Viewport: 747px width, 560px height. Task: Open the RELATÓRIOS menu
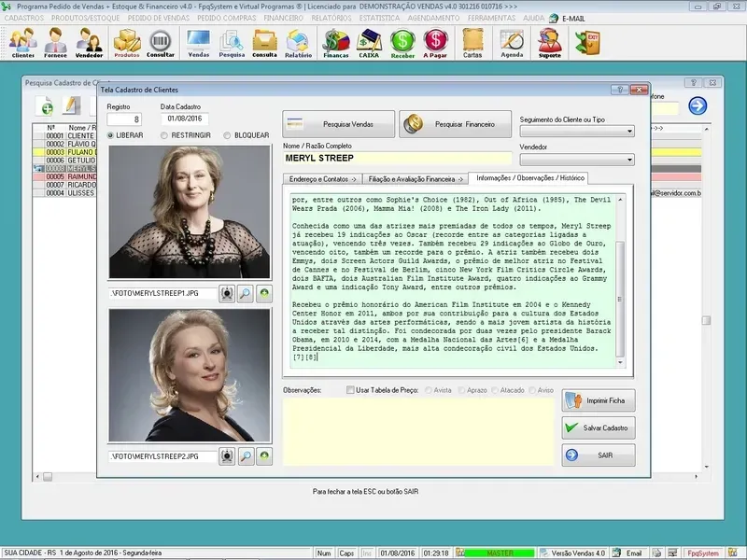tap(331, 18)
